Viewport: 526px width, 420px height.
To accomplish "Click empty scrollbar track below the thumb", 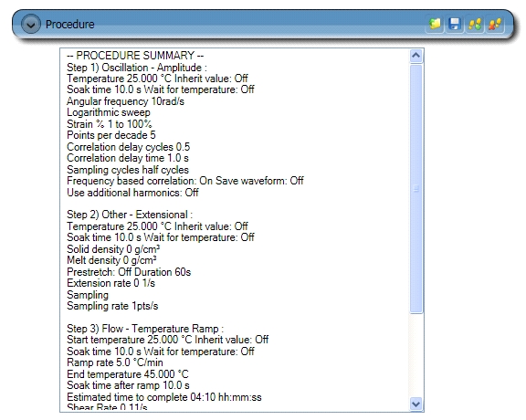I will 416,355.
